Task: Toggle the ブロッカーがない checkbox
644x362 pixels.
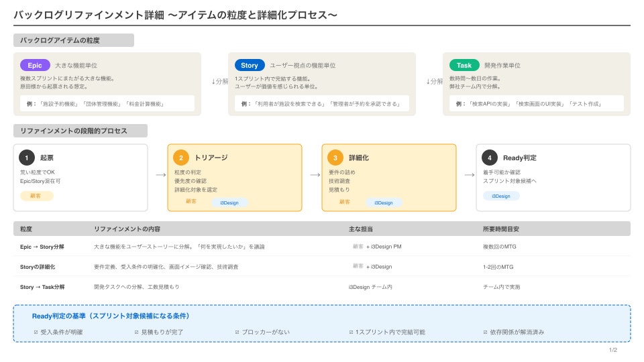Action: pos(237,332)
